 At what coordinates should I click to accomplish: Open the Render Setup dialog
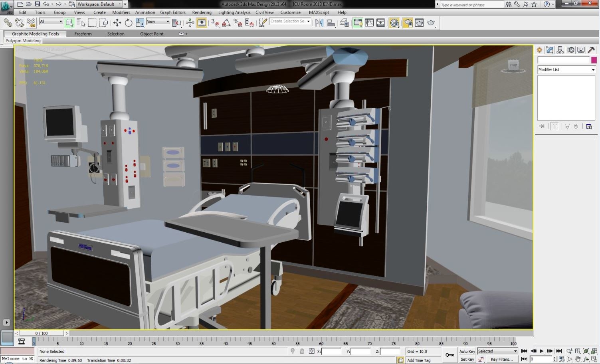point(408,23)
